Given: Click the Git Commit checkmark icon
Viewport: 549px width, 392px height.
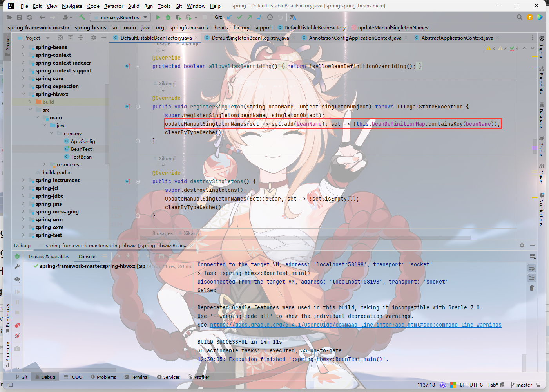Looking at the screenshot, I should click(239, 17).
